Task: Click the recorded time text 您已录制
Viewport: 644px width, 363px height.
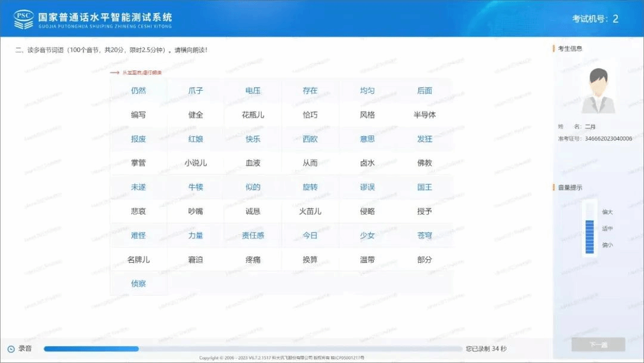Action: click(x=486, y=349)
